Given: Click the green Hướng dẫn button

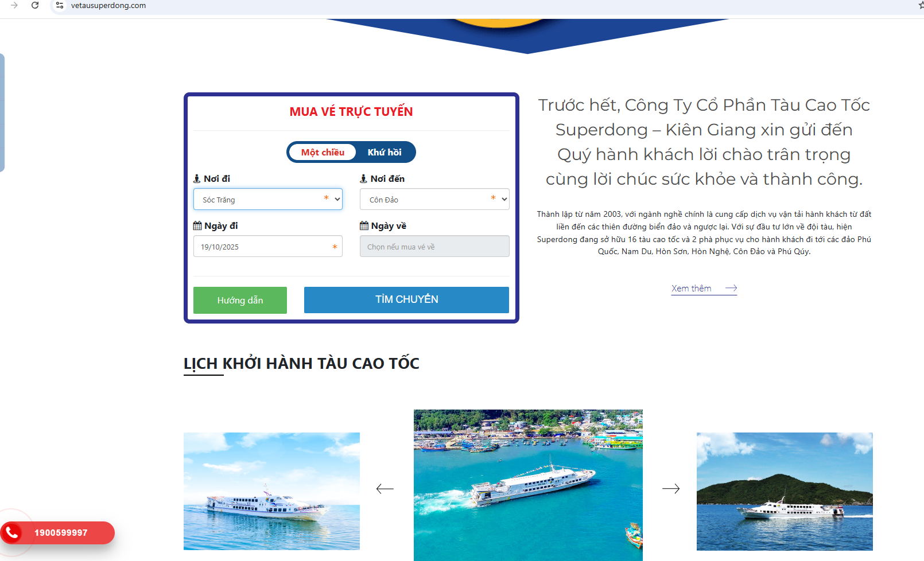Looking at the screenshot, I should (240, 300).
